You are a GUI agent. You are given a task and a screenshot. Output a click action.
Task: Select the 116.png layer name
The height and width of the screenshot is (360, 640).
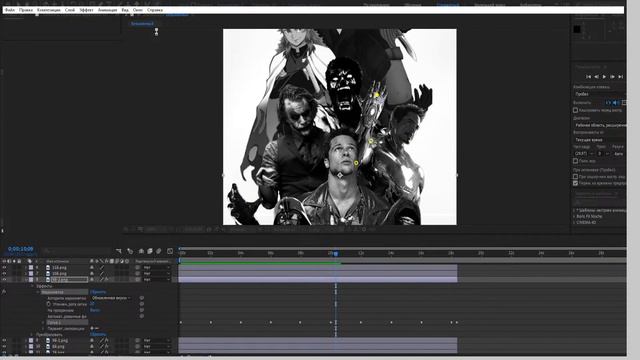(59, 268)
